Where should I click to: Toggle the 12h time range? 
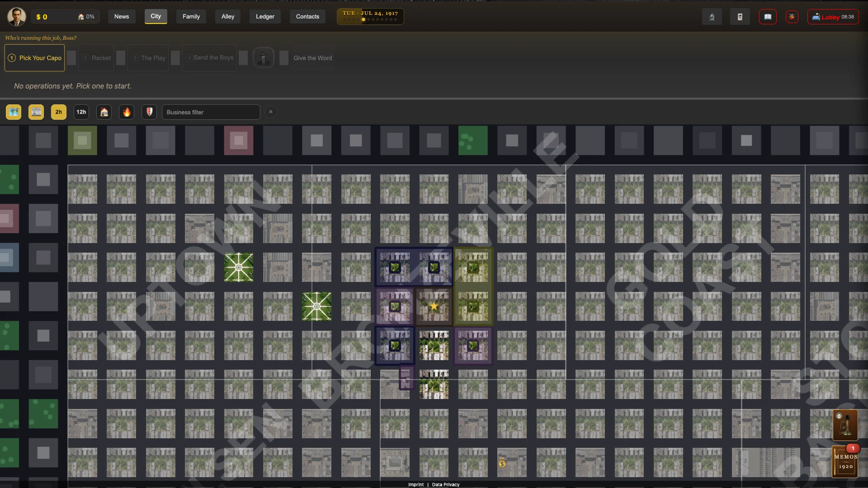click(81, 112)
